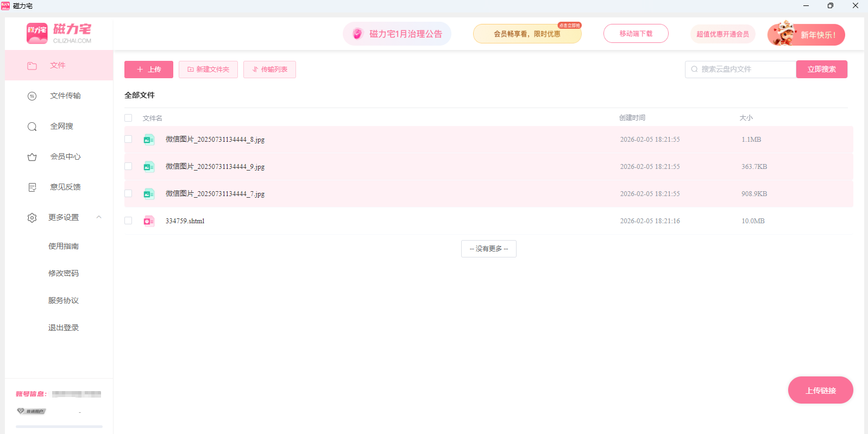
Task: Check the box for 微信图片 _9.jpg file
Action: pyautogui.click(x=128, y=166)
